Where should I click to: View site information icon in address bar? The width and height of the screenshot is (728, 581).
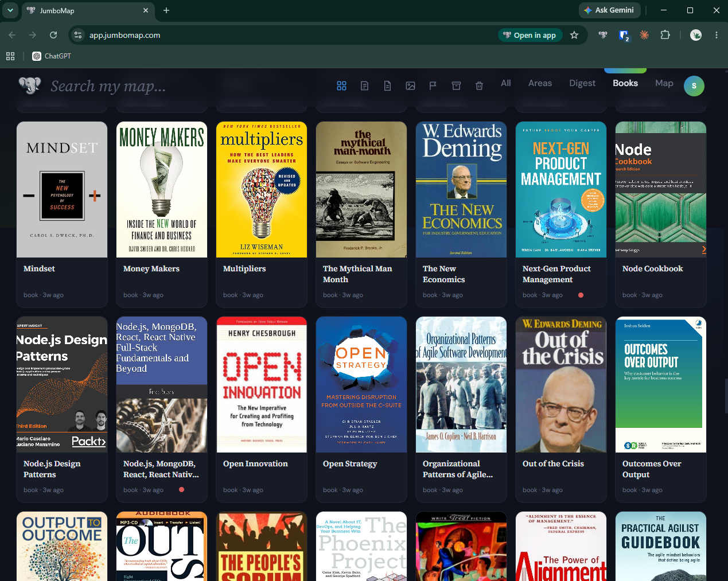(x=78, y=35)
